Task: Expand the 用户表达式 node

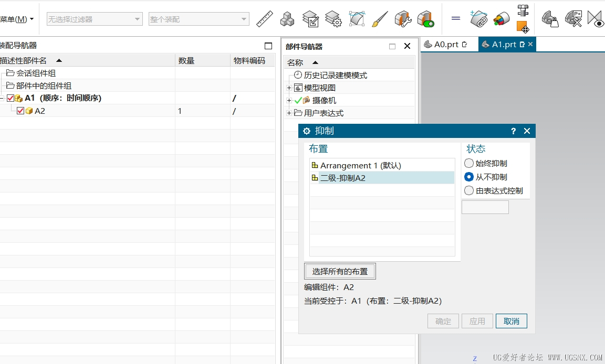Action: click(289, 113)
